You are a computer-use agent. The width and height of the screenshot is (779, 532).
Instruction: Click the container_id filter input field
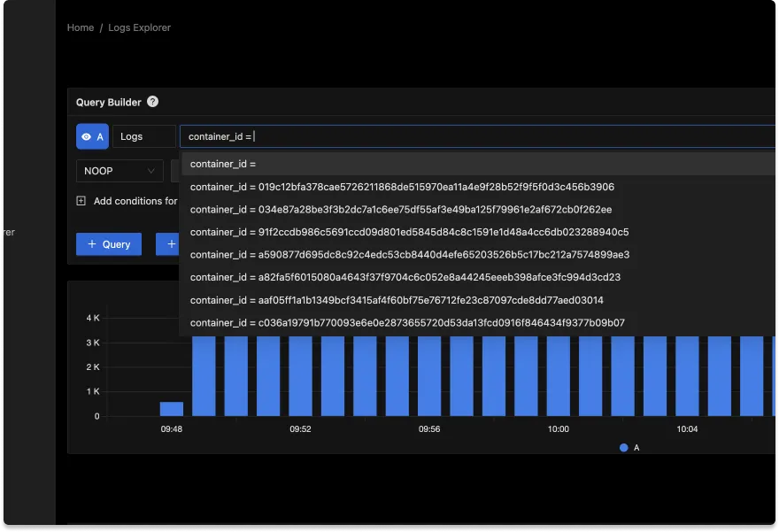coord(477,136)
